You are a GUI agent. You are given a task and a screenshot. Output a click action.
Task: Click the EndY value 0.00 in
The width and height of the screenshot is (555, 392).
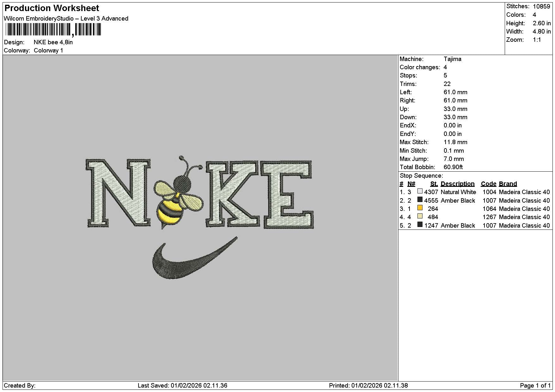453,134
